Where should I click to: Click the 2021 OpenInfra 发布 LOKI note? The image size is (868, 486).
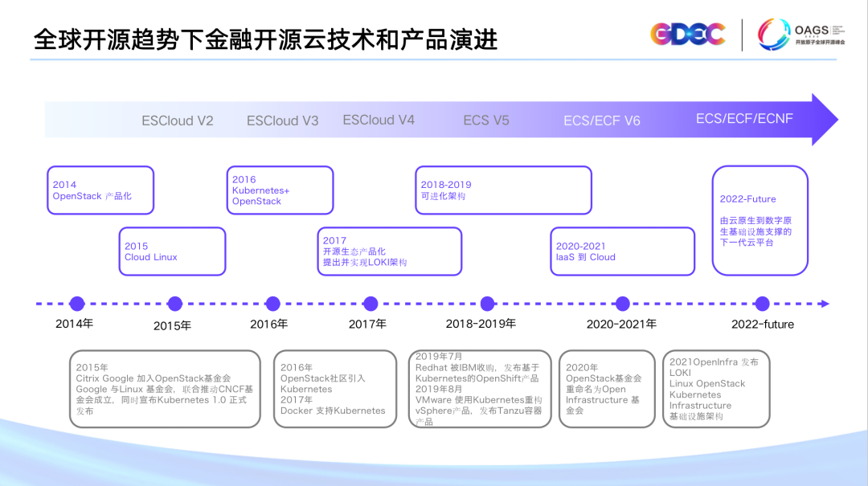click(x=716, y=389)
